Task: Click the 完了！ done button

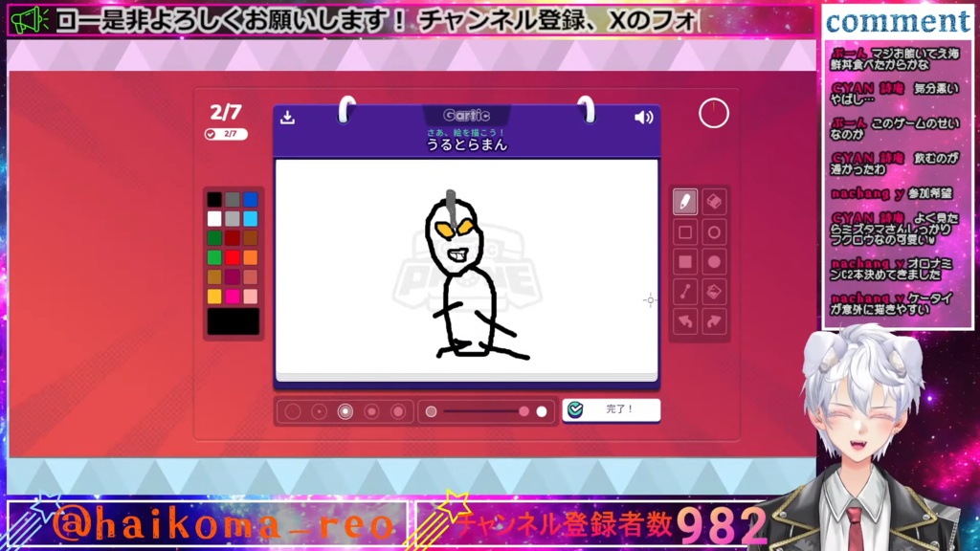Action: coord(612,409)
